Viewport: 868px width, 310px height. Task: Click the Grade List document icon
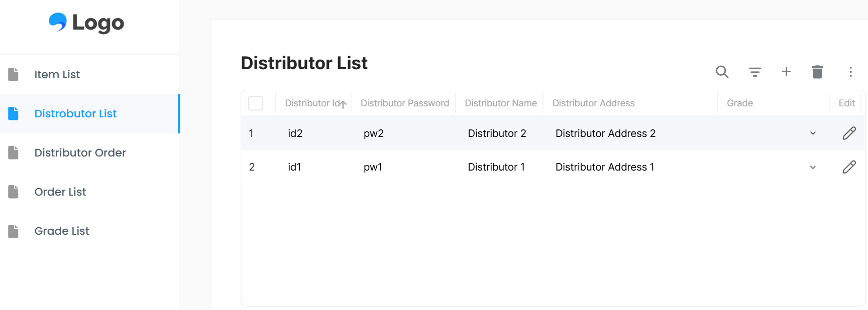(x=14, y=231)
